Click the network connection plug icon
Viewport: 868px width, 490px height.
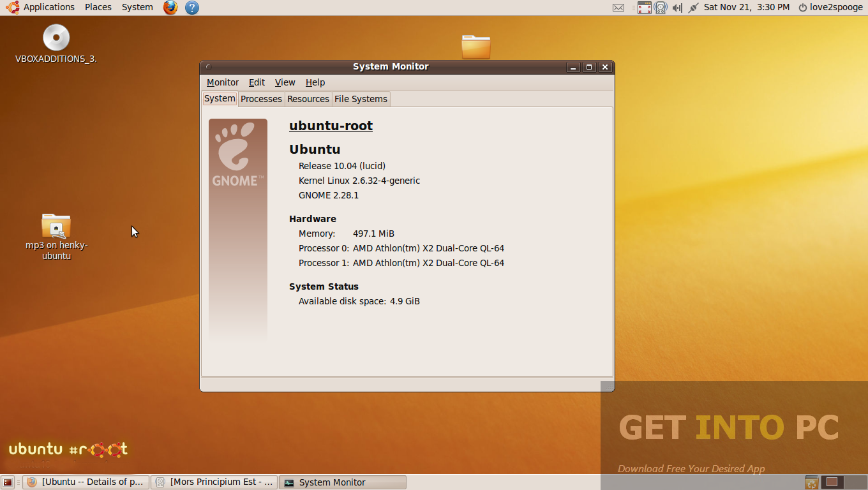tap(693, 8)
